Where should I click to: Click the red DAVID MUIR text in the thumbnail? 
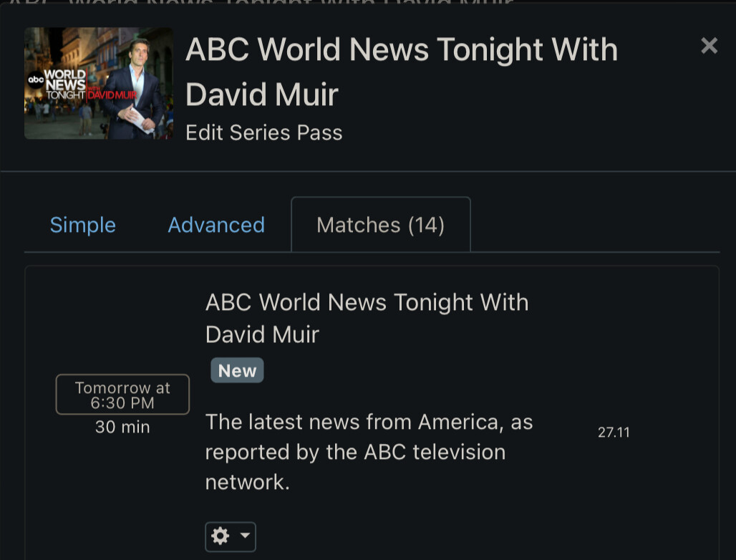pyautogui.click(x=112, y=95)
